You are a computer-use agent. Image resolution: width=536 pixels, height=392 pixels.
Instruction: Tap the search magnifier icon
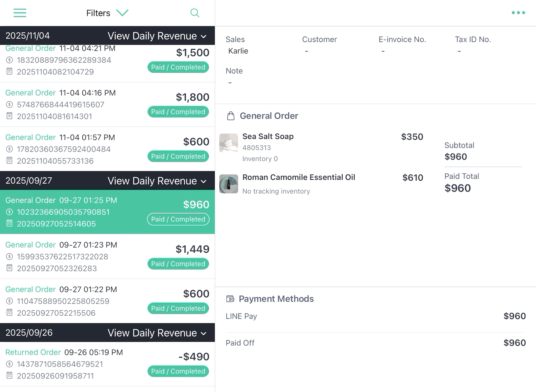[195, 13]
